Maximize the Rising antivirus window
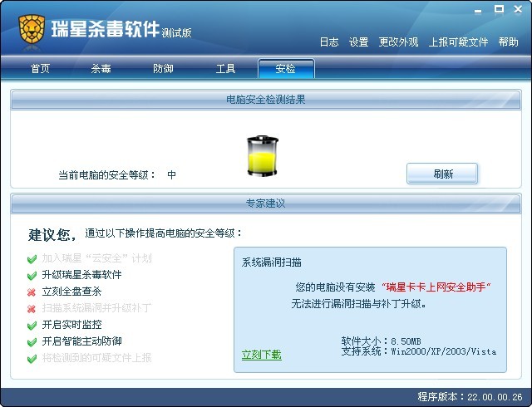This screenshot has width=532, height=407. click(499, 9)
